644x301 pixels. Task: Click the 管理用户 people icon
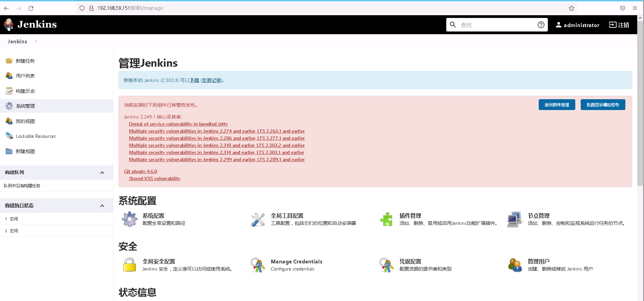point(515,265)
